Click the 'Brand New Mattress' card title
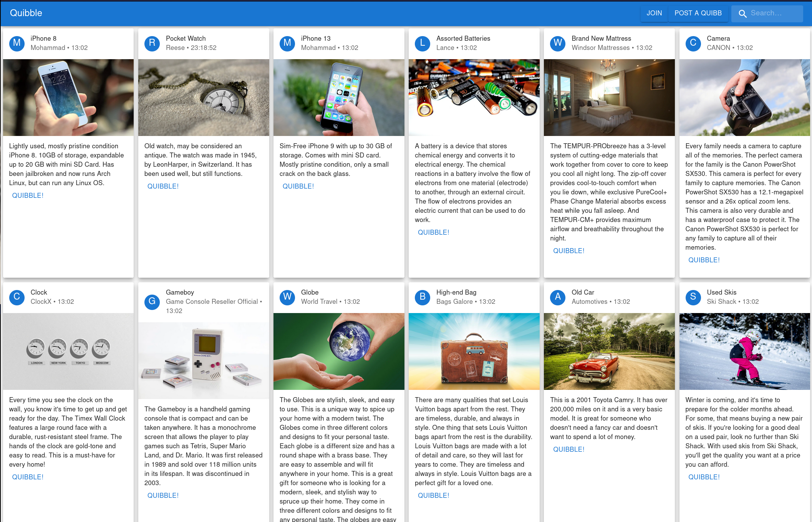 point(602,38)
